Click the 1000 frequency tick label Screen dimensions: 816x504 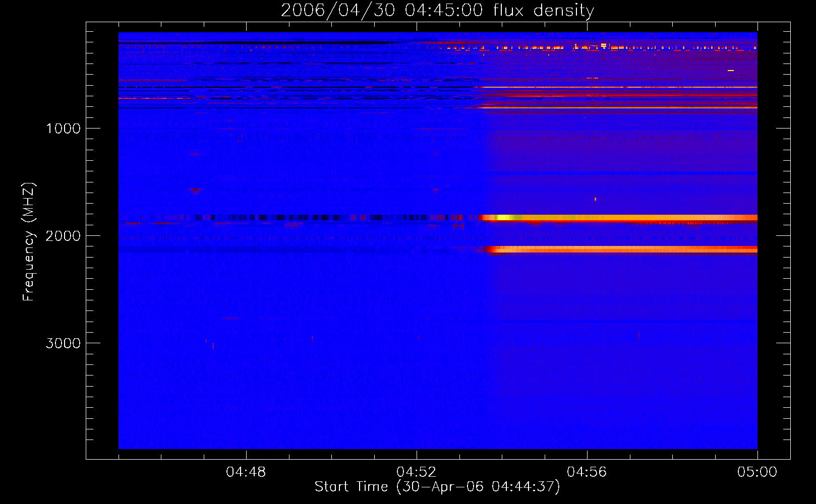coord(63,129)
